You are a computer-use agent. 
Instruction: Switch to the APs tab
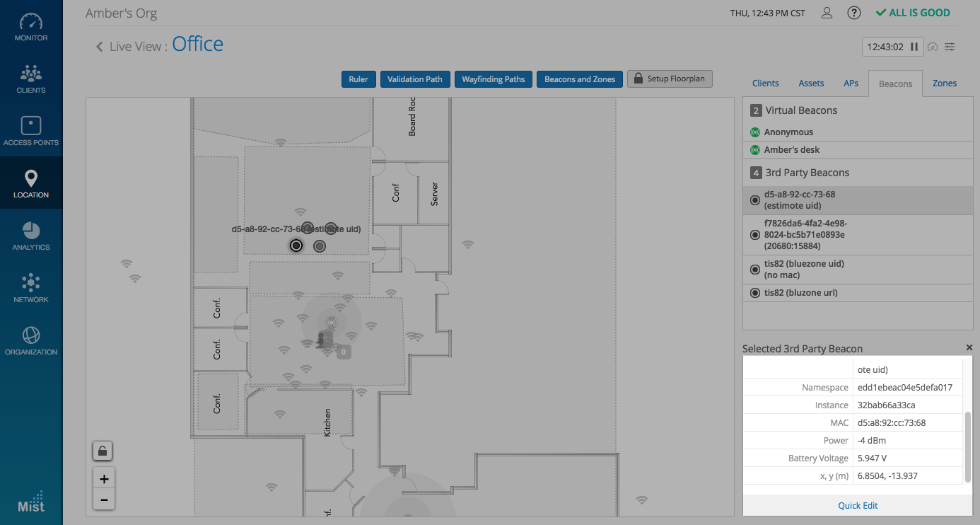tap(851, 83)
